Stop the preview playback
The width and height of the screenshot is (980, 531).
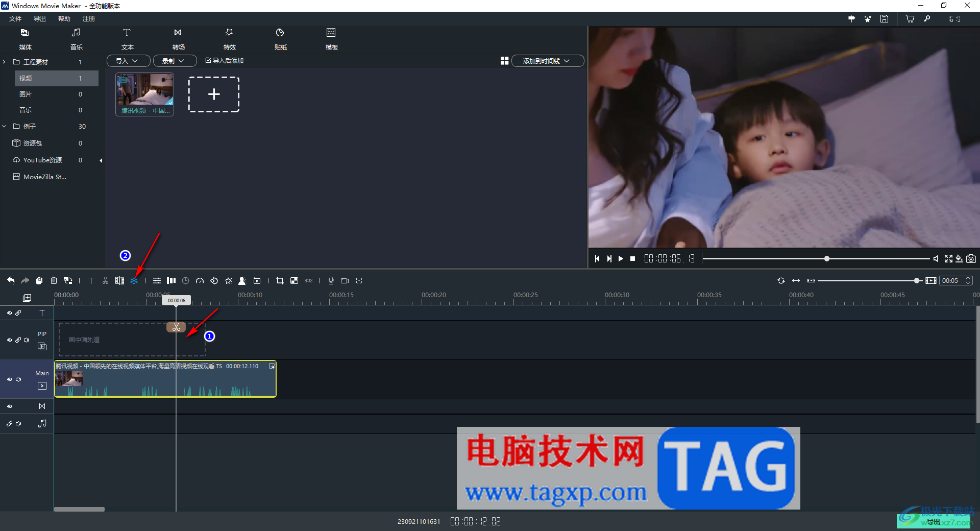point(633,259)
